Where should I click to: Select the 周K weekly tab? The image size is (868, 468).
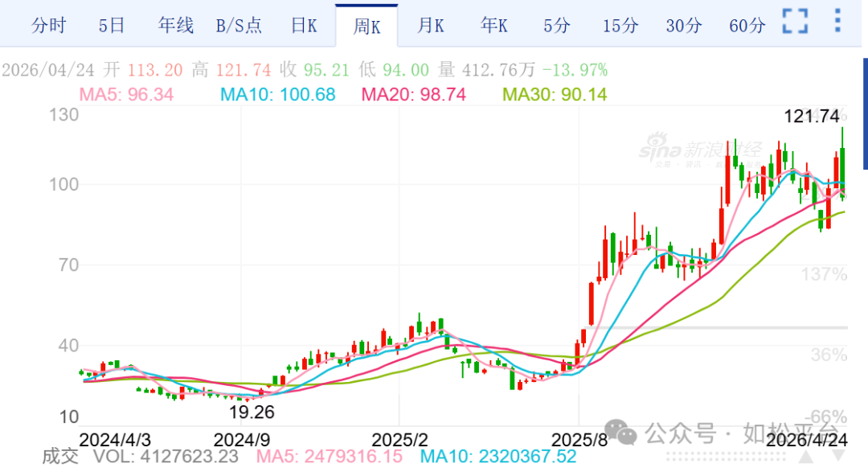[x=366, y=26]
